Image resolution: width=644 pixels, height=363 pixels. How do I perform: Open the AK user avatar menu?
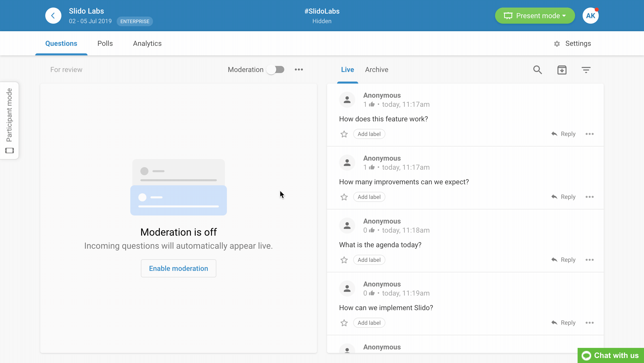[x=590, y=16]
